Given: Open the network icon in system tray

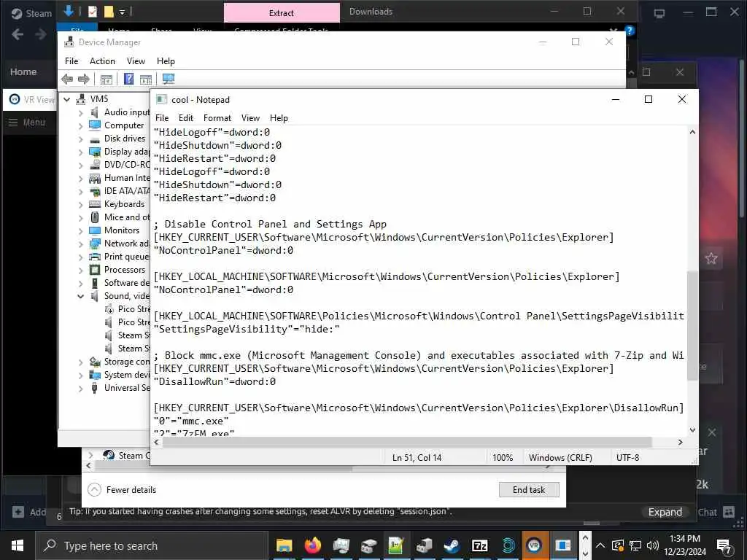Looking at the screenshot, I should point(635,545).
